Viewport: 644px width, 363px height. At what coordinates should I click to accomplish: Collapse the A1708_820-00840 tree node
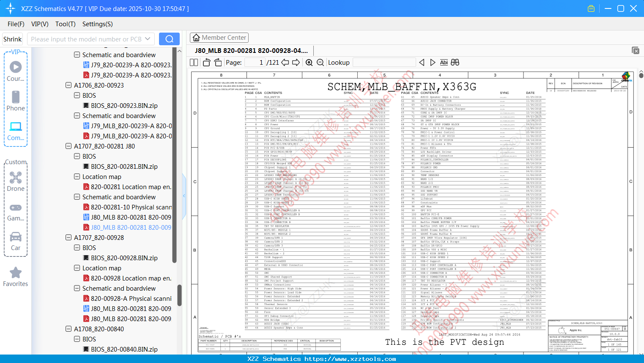pyautogui.click(x=69, y=329)
